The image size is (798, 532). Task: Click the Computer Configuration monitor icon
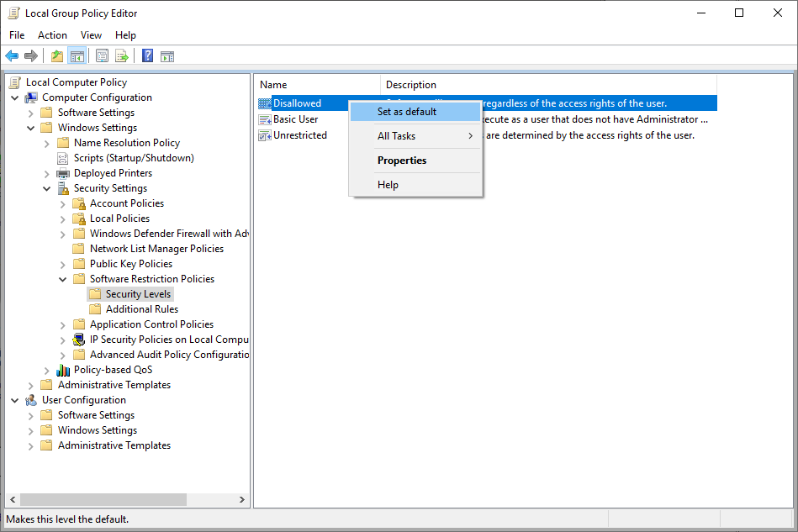pos(32,97)
